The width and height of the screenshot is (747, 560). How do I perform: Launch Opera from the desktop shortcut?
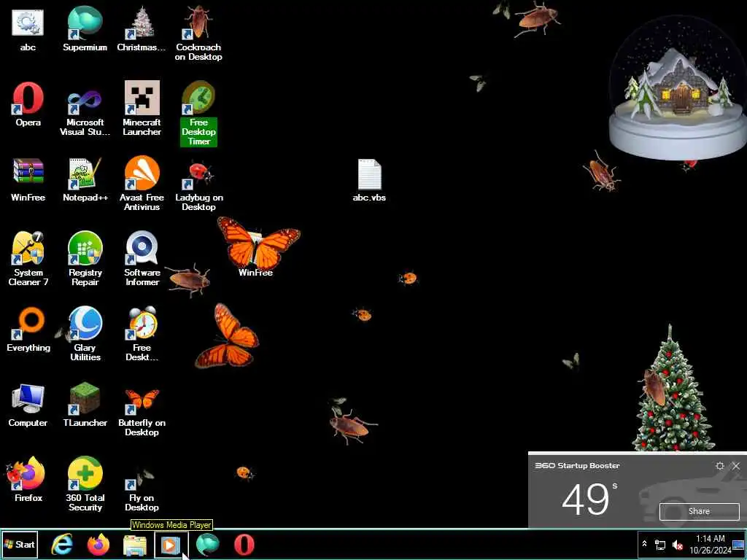[28, 105]
